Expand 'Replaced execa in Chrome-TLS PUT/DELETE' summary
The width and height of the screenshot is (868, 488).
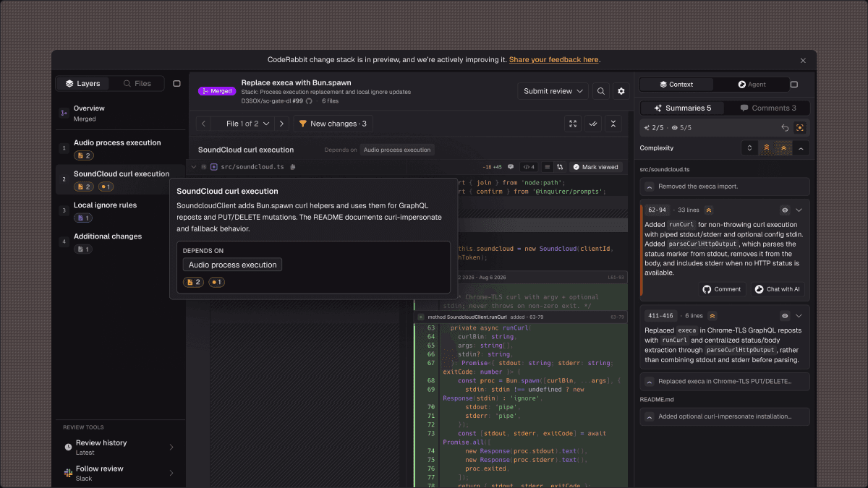(x=725, y=381)
